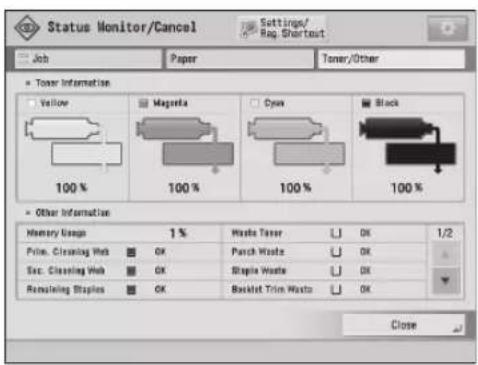
Task: Click OK status for Remaining Staples
Action: [160, 289]
